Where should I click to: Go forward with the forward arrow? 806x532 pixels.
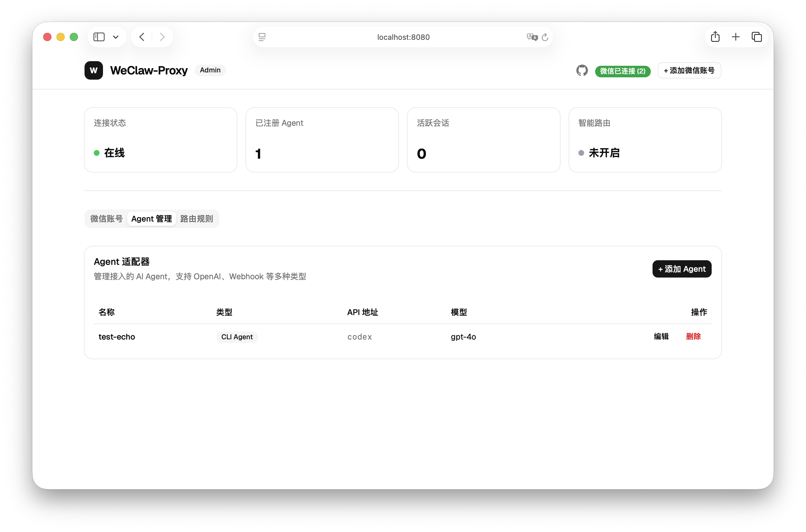(x=162, y=37)
